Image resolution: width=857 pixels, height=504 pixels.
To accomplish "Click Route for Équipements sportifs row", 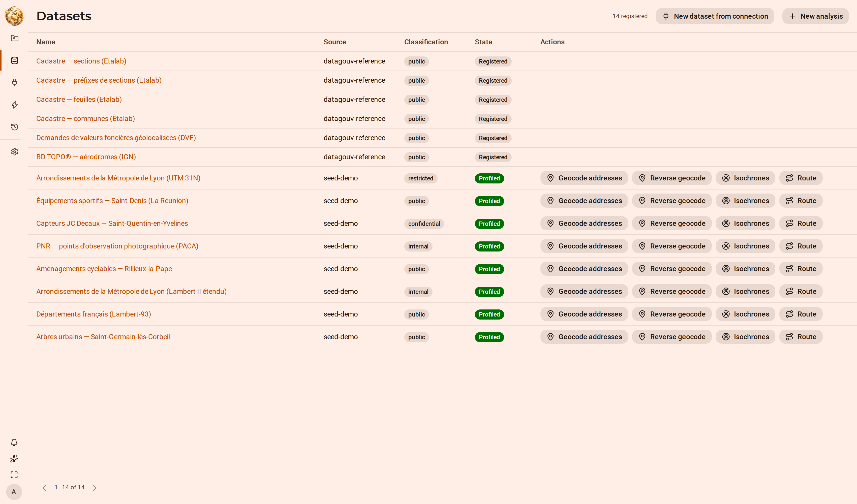I will coord(801,201).
